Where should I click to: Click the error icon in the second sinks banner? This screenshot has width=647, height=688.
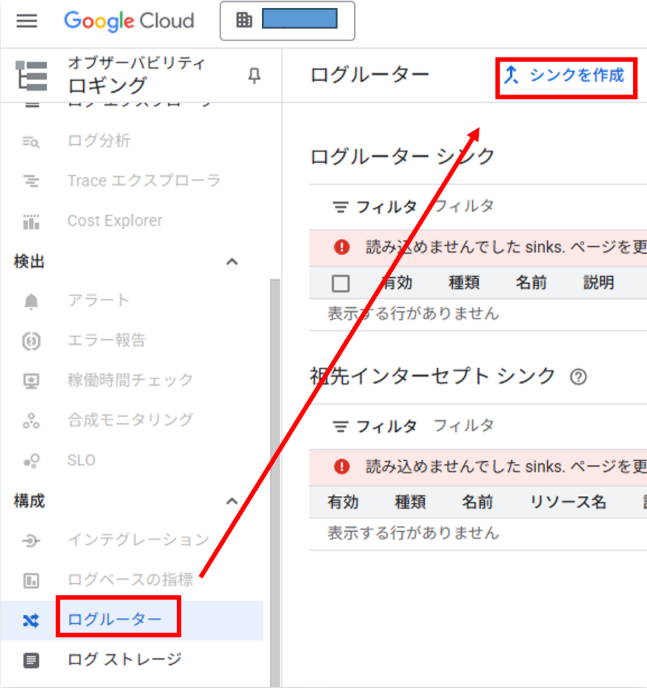click(x=342, y=466)
